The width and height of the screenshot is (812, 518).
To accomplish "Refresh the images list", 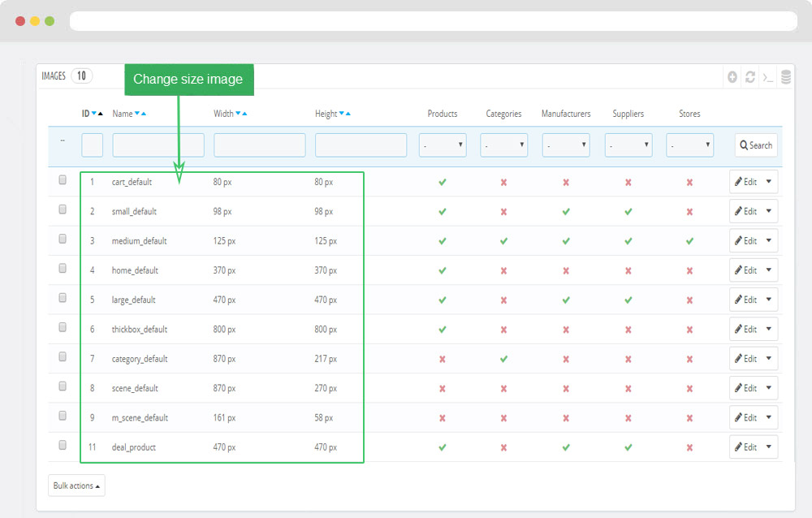I will [x=749, y=77].
